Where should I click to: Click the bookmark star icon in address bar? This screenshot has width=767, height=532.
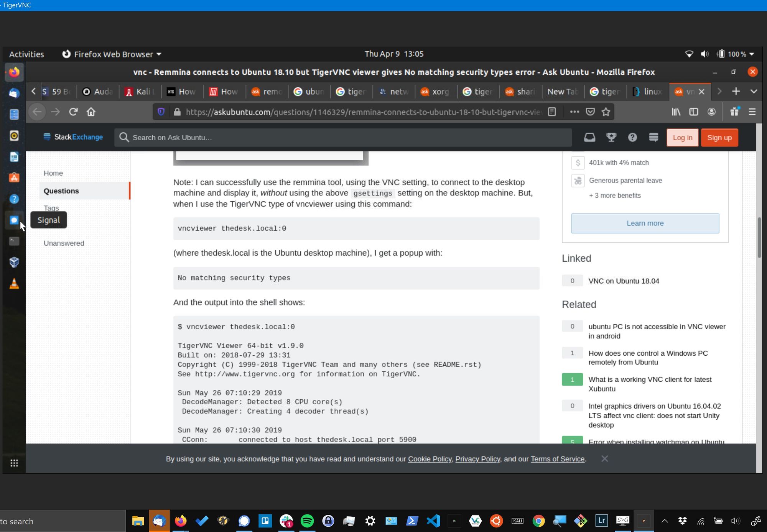coord(606,111)
